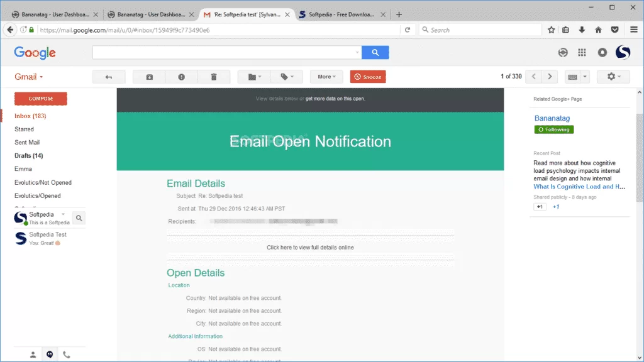Open Inbox (183) folder
This screenshot has height=362, width=644.
[30, 116]
